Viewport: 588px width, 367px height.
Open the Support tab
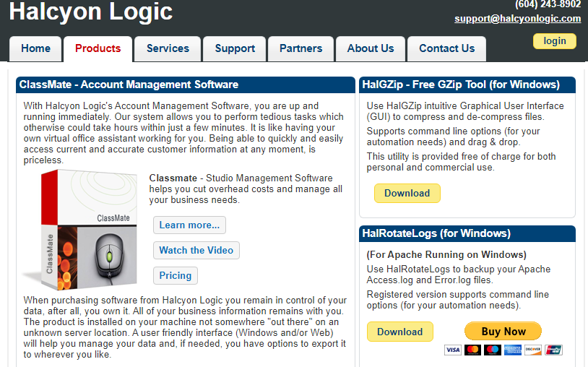[235, 48]
